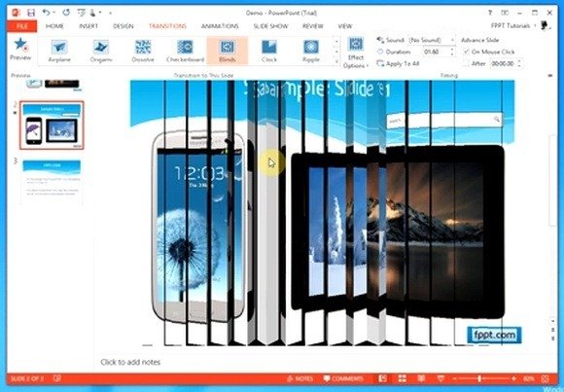564x392 pixels.
Task: Switch to Slide Sorter view in status bar
Action: (403, 378)
